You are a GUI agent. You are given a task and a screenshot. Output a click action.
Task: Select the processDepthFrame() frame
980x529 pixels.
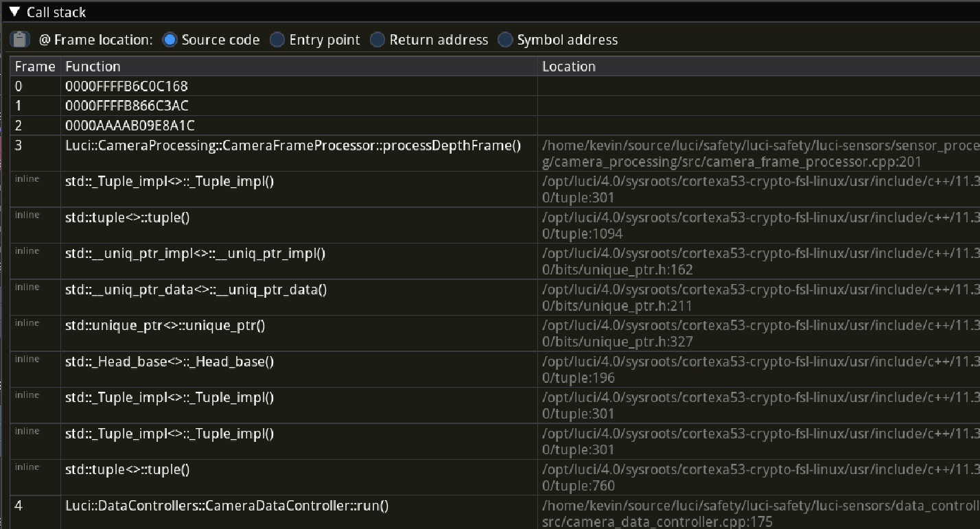click(x=294, y=145)
